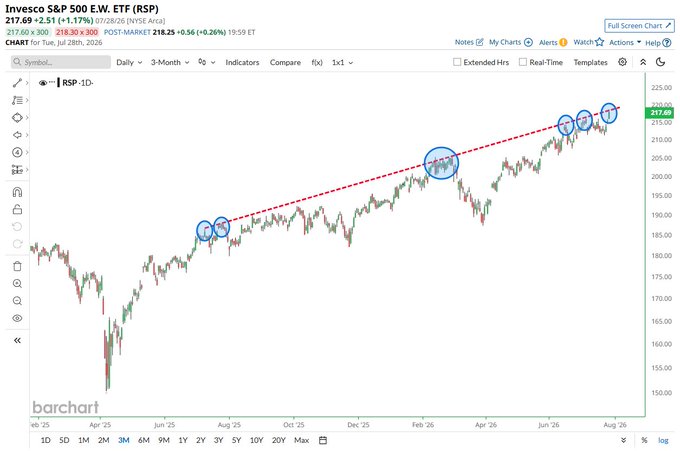The height and width of the screenshot is (451, 680).
Task: Open the projection/measure tool
Action: pos(17,170)
